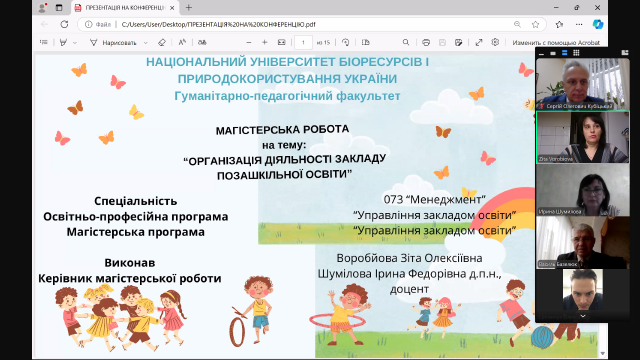Open the page view layout options
Viewport: 640px width, 360px height.
pyautogui.click(x=366, y=42)
